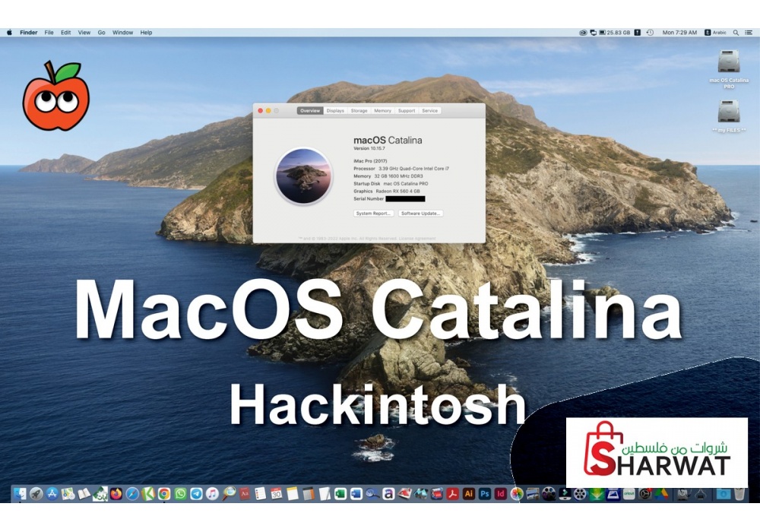Image resolution: width=760 pixels, height=532 pixels.
Task: Open Photos app in dock
Action: click(517, 494)
